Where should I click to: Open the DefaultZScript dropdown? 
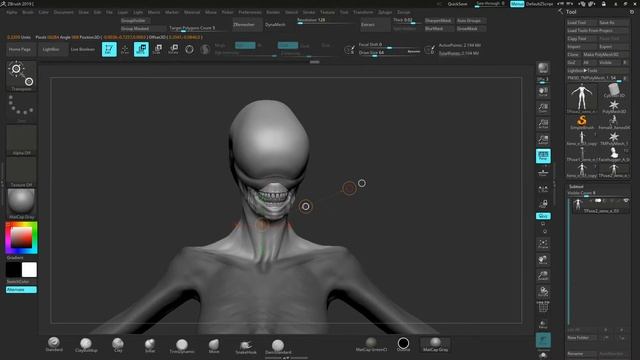pyautogui.click(x=539, y=4)
